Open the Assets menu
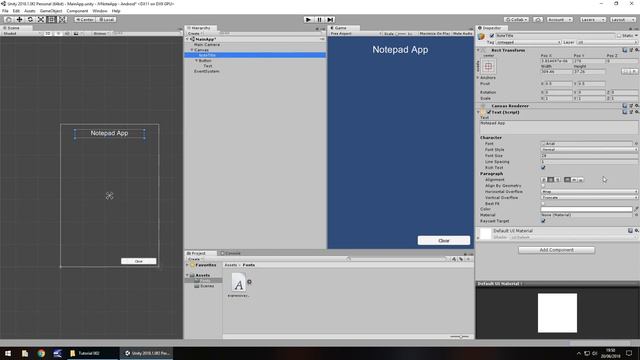This screenshot has height=360, width=640. pos(30,11)
